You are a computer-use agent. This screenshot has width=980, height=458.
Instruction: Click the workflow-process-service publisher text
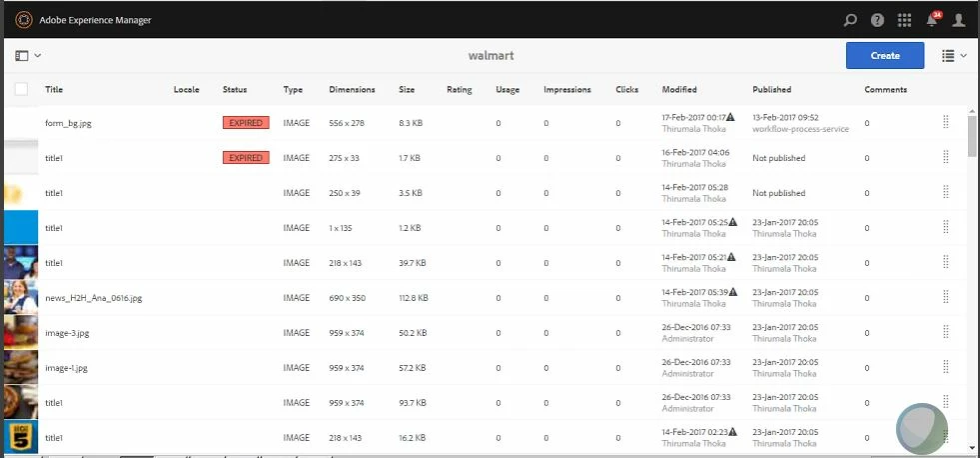coord(800,129)
